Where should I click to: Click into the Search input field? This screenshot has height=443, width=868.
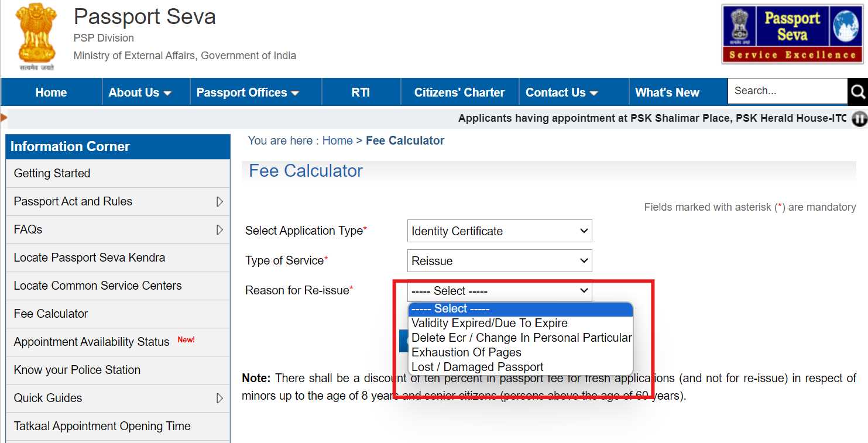coord(787,91)
